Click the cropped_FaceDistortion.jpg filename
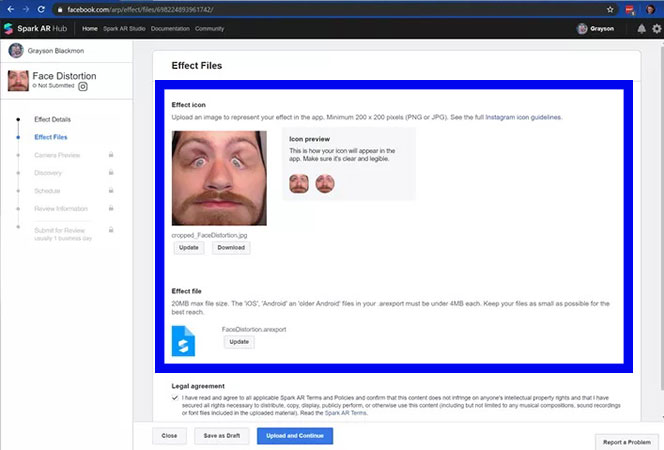The width and height of the screenshot is (664, 450). pos(209,235)
